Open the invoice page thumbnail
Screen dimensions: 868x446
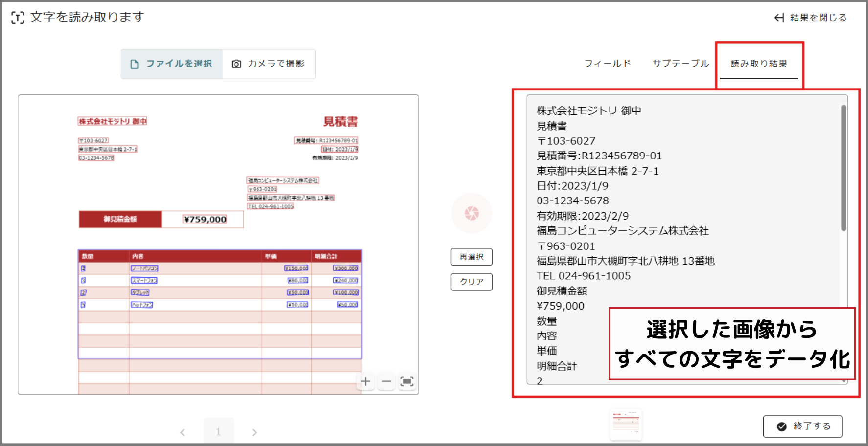pos(626,424)
